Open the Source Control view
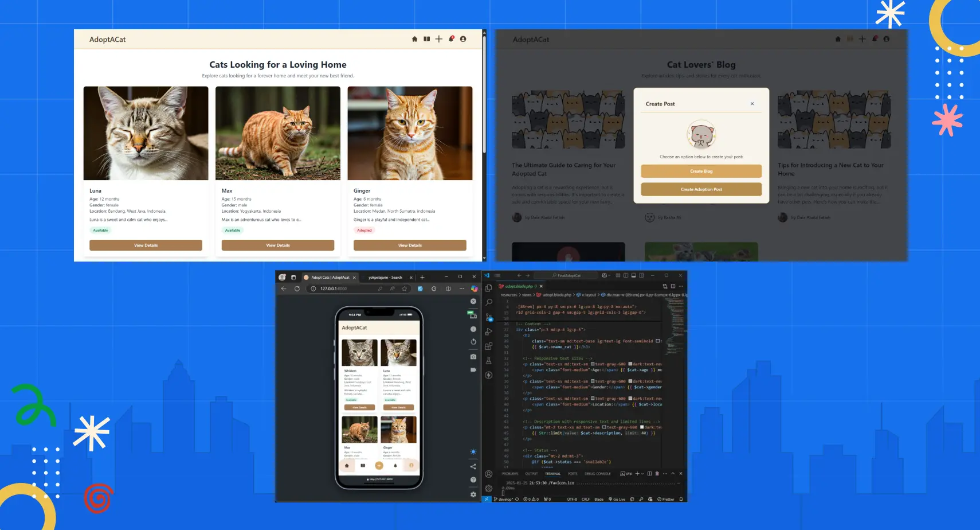The height and width of the screenshot is (530, 980). coord(489,317)
